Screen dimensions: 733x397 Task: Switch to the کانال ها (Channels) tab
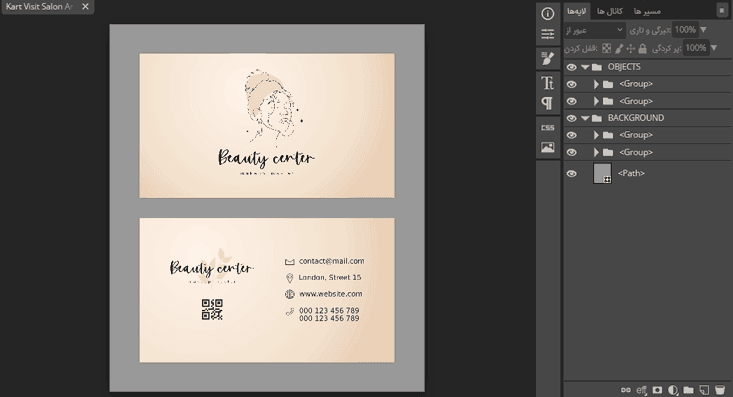point(610,11)
